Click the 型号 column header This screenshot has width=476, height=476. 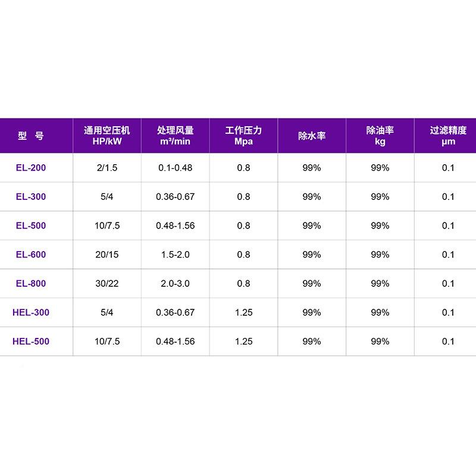point(31,136)
